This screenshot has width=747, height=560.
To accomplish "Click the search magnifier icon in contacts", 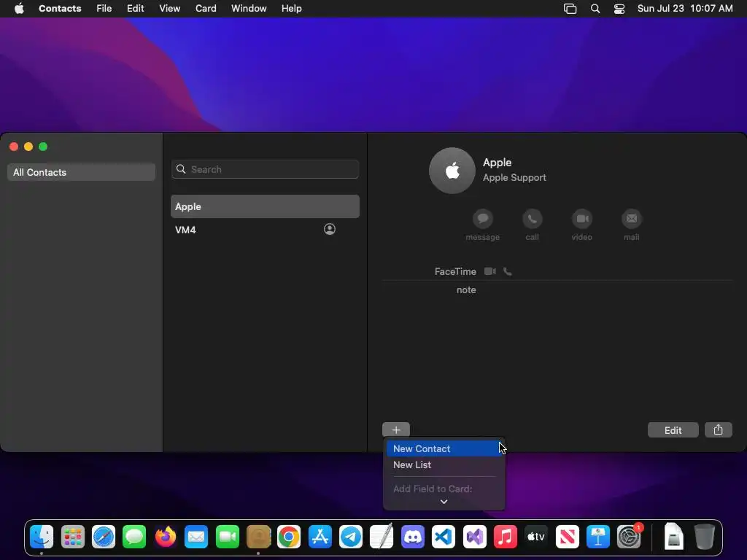I will 181,169.
